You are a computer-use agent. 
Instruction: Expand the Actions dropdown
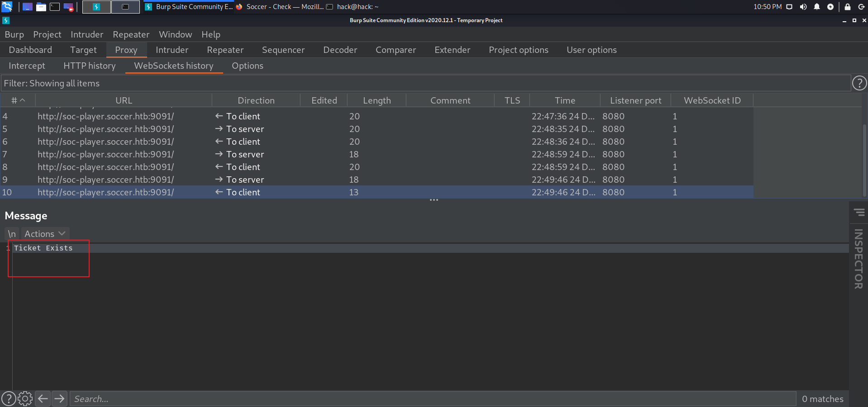click(x=45, y=234)
